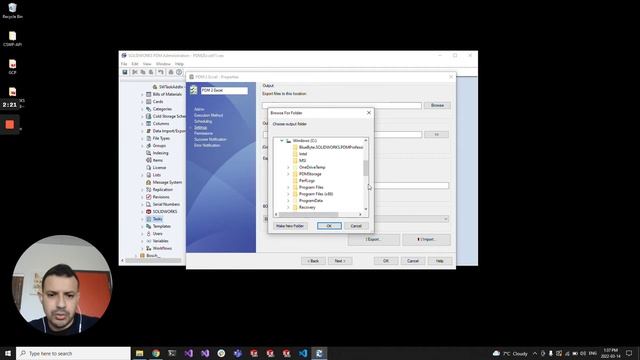Viewport: 640px width, 360px height.
Task: Expand the PDMStorage folder
Action: click(x=288, y=174)
